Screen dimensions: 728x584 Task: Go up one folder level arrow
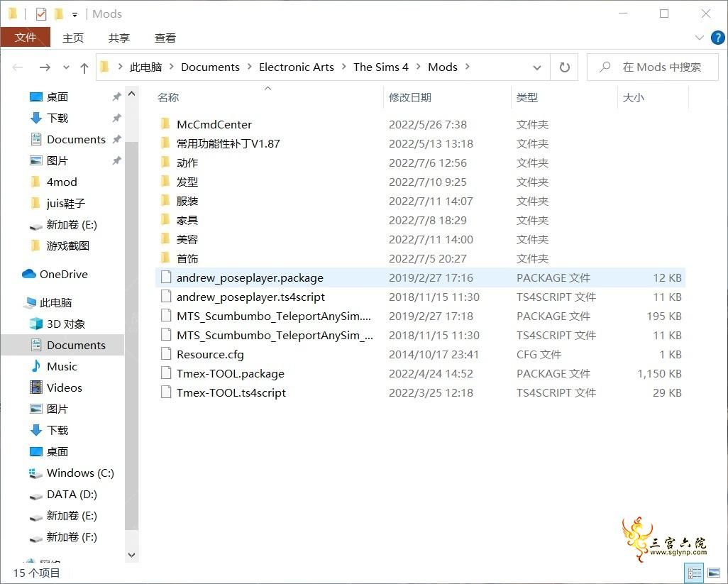point(84,68)
